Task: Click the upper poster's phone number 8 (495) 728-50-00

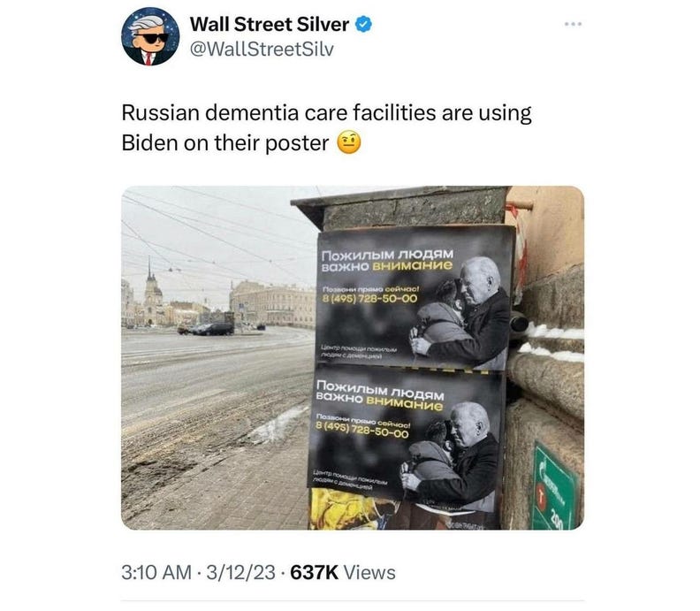Action: coord(369,298)
